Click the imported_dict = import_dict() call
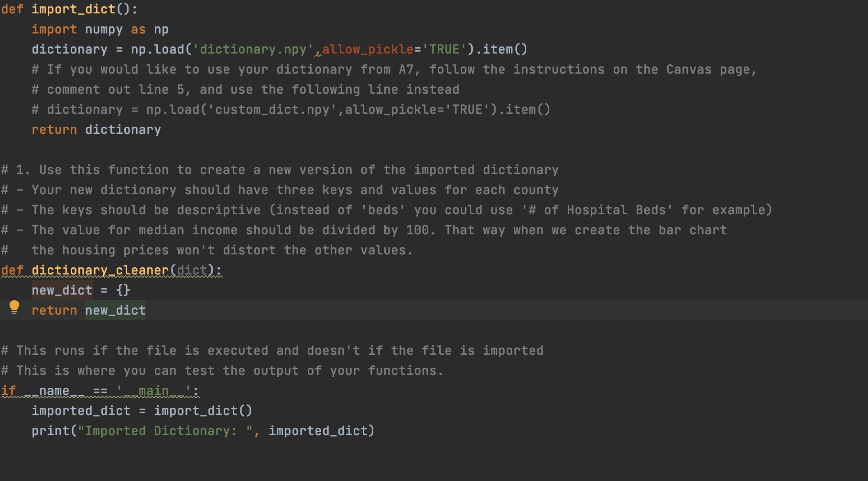Viewport: 868px width, 481px height. (141, 410)
